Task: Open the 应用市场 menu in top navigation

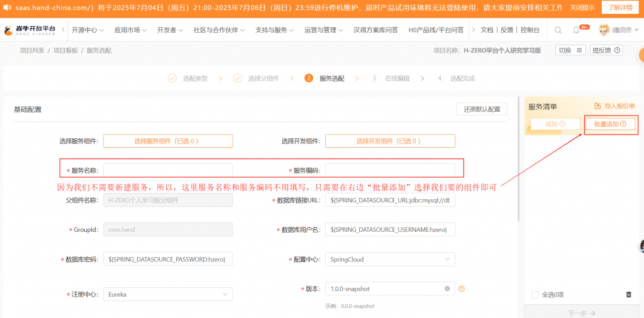Action: [x=130, y=30]
